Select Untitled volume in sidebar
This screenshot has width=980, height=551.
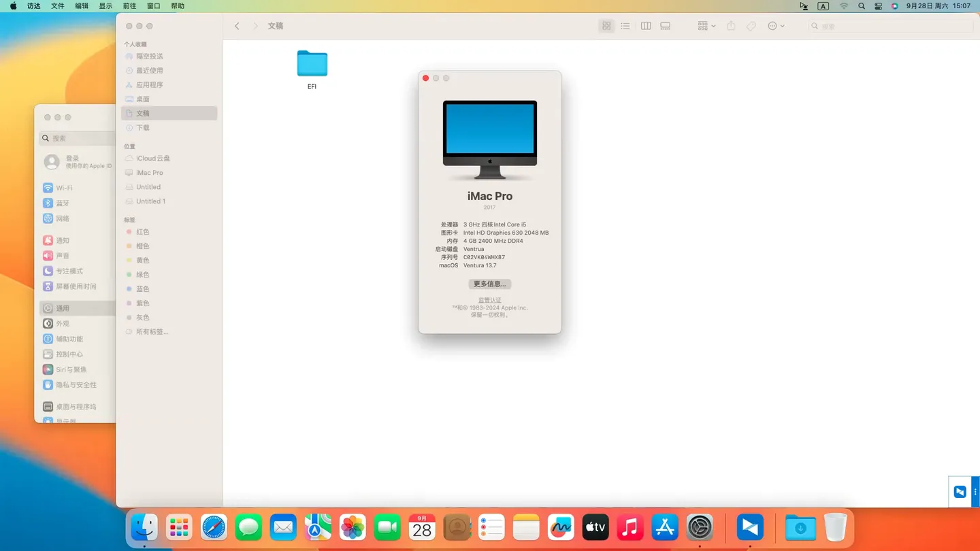click(x=169, y=187)
